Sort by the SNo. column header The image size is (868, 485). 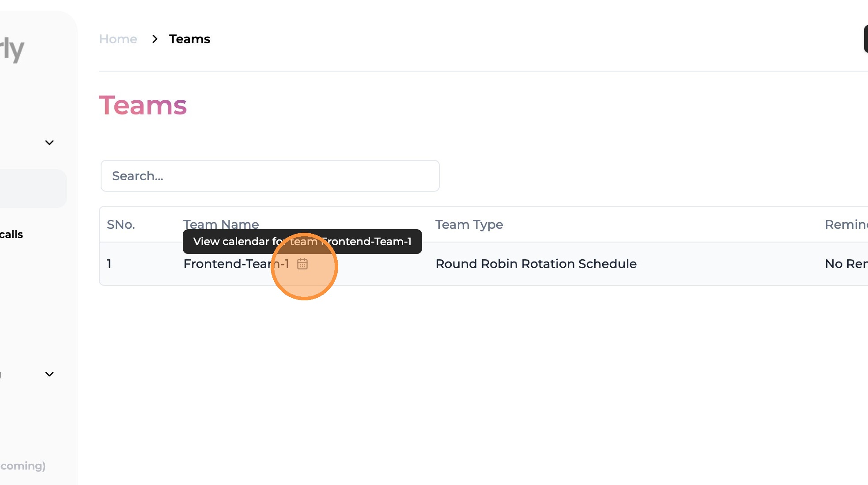pyautogui.click(x=121, y=224)
